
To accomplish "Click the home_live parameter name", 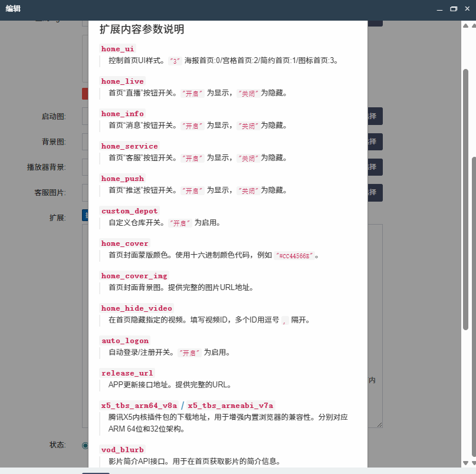I will point(122,81).
